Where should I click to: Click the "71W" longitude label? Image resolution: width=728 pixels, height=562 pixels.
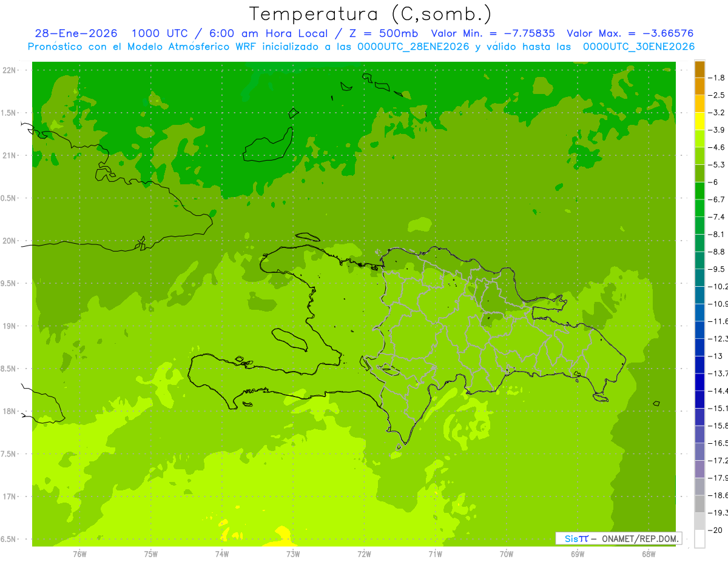click(x=435, y=555)
